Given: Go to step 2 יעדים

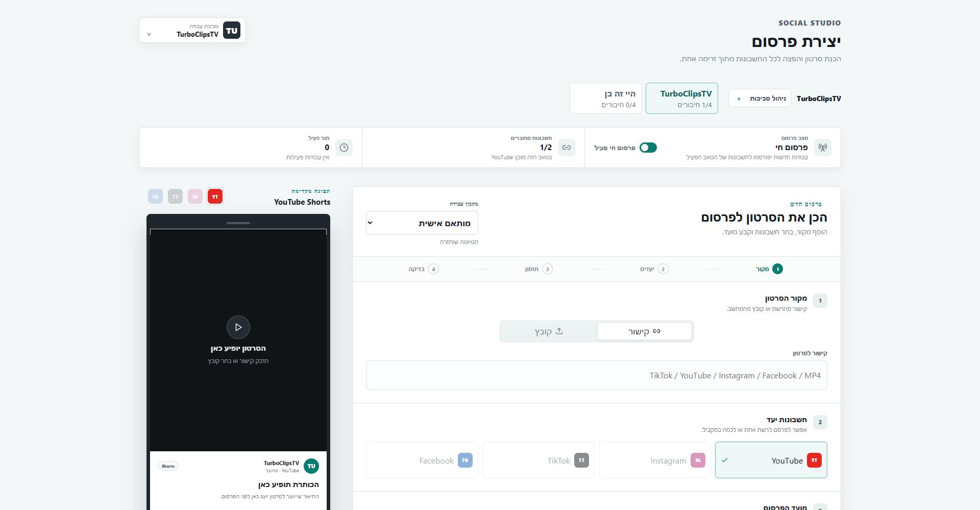Looking at the screenshot, I should pos(654,269).
